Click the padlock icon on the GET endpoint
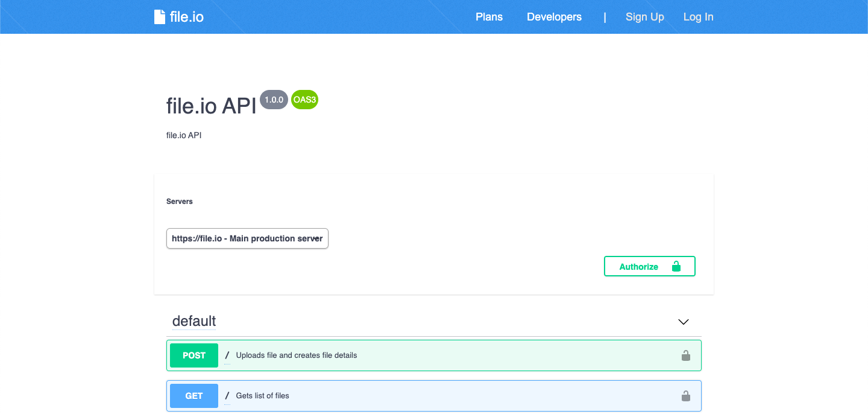This screenshot has height=417, width=868. 685,395
